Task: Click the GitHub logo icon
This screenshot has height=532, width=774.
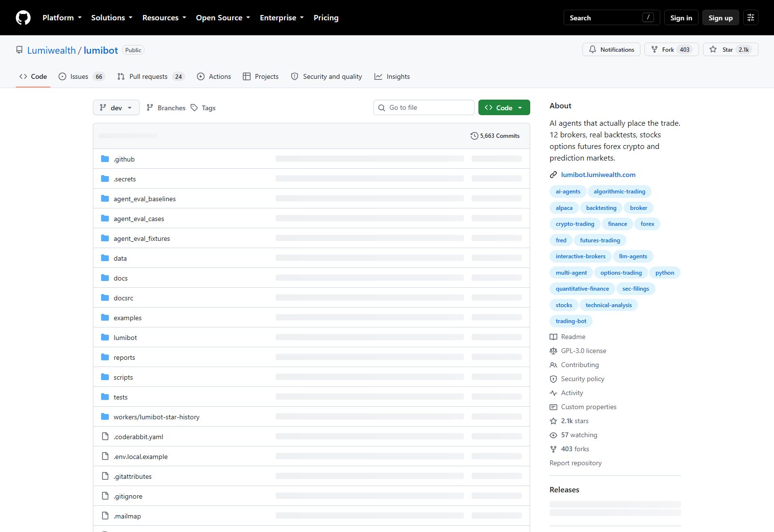Action: [23, 18]
